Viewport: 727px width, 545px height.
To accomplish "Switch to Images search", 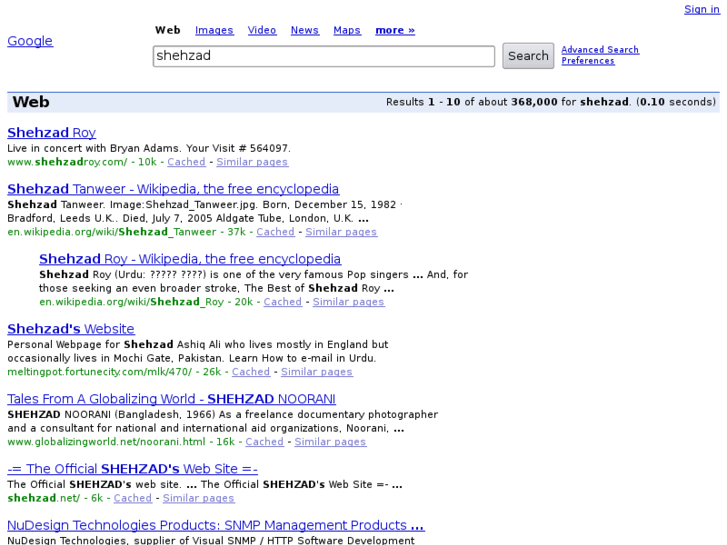I will point(214,30).
